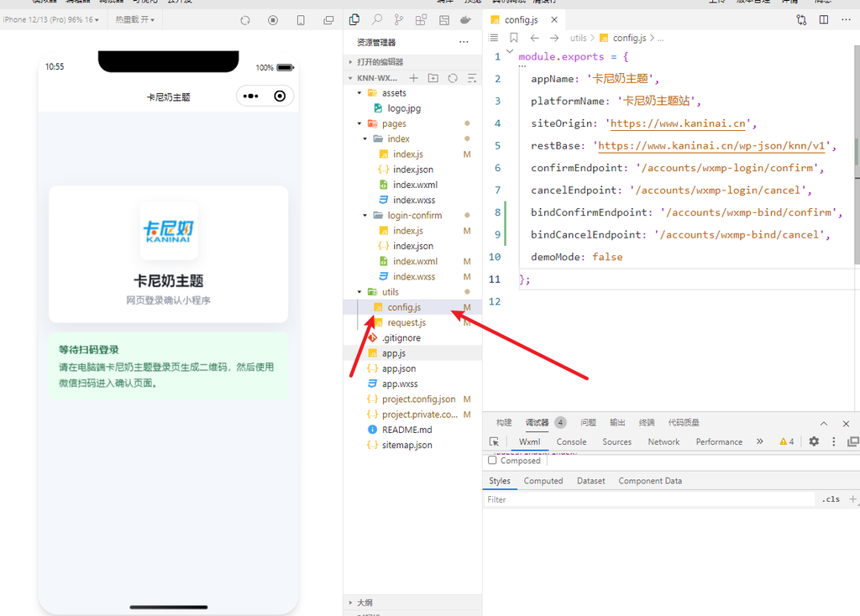The width and height of the screenshot is (860, 616).
Task: Collapse all folders icon in explorer
Action: coord(472,78)
